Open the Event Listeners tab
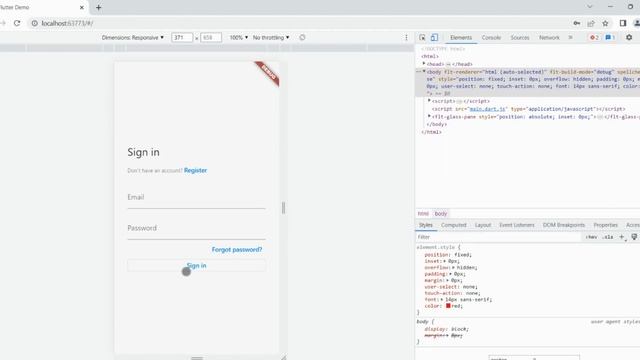 click(517, 225)
